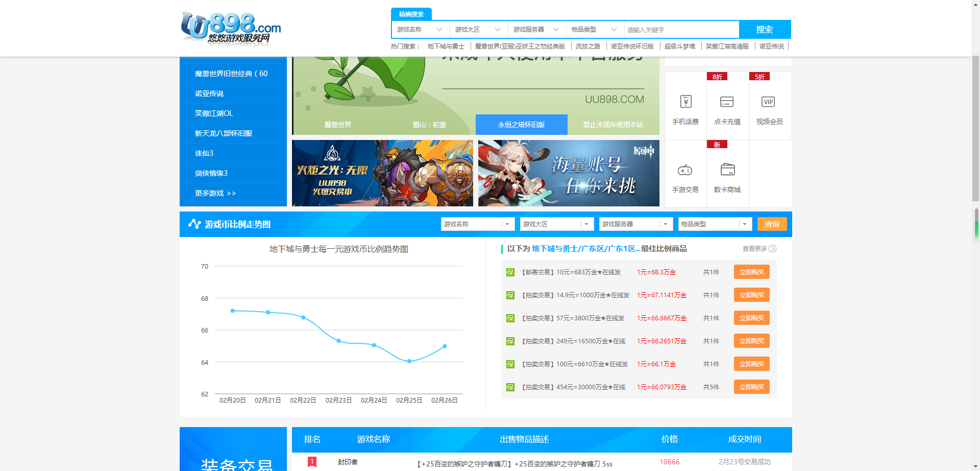Switch banner to 魔兽世界 tab
980x471 pixels.
[x=338, y=125]
